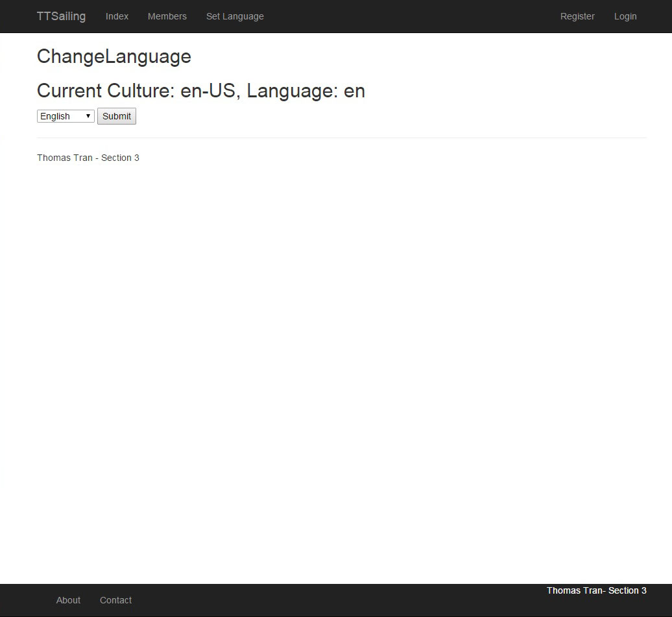Viewport: 672px width, 617px height.
Task: Click the arrow on the language select box
Action: point(88,116)
